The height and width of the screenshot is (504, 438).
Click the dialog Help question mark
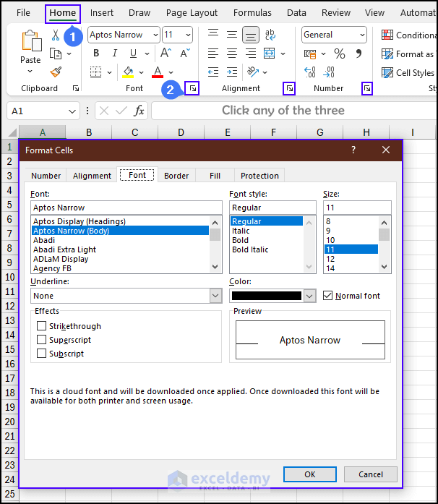(353, 150)
